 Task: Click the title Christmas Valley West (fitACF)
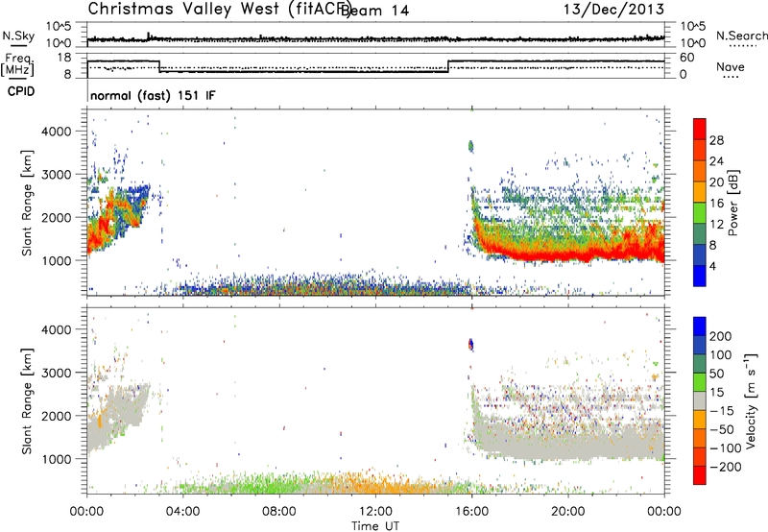tap(219, 9)
